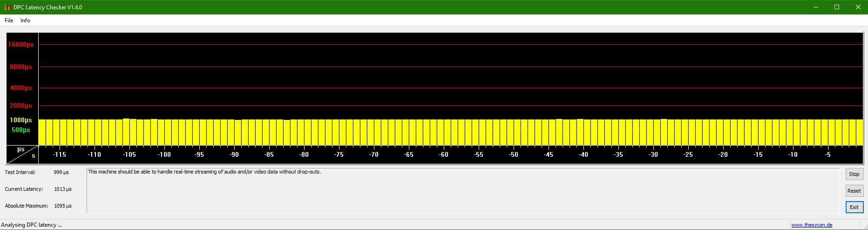Click the -30 time axis label

click(653, 154)
